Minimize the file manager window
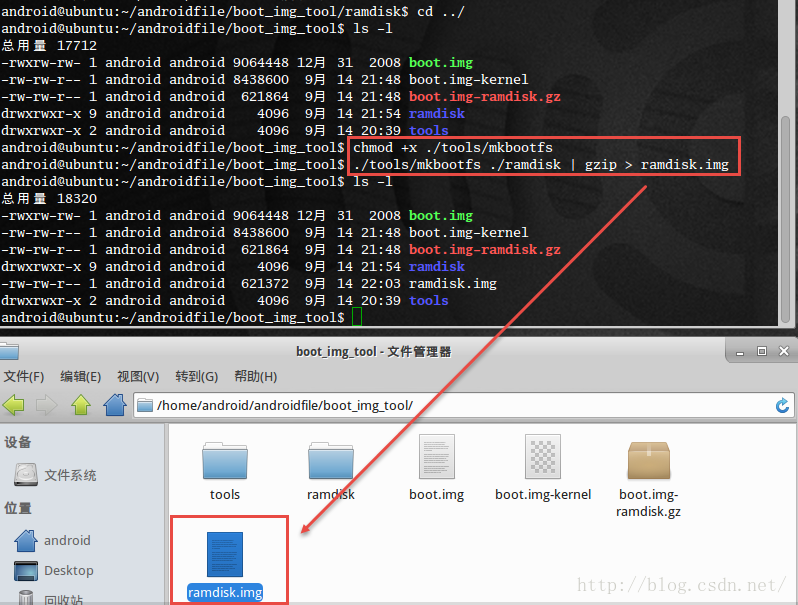Image resolution: width=798 pixels, height=605 pixels. point(740,352)
